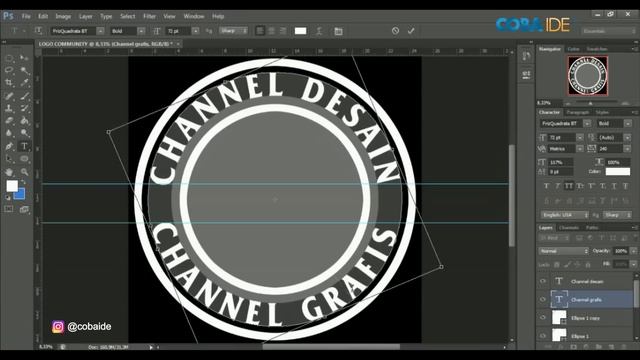
Task: Open anti-aliasing Sharp dropdown in options bar
Action: coord(233,31)
